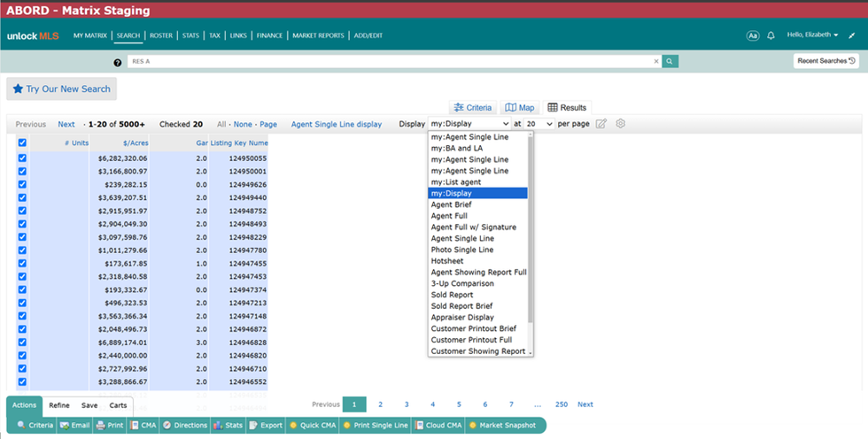The width and height of the screenshot is (868, 439).
Task: Open ROSTER menu
Action: point(161,35)
